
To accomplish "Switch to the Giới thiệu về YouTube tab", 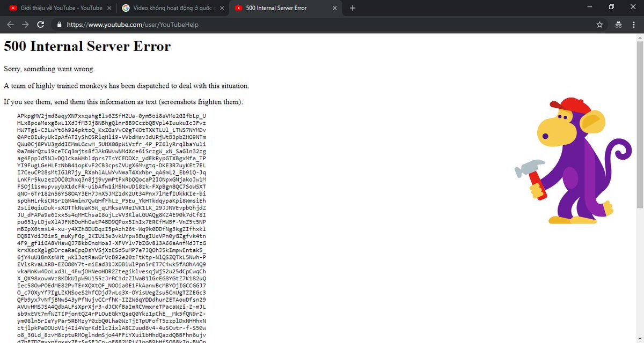I will click(61, 8).
